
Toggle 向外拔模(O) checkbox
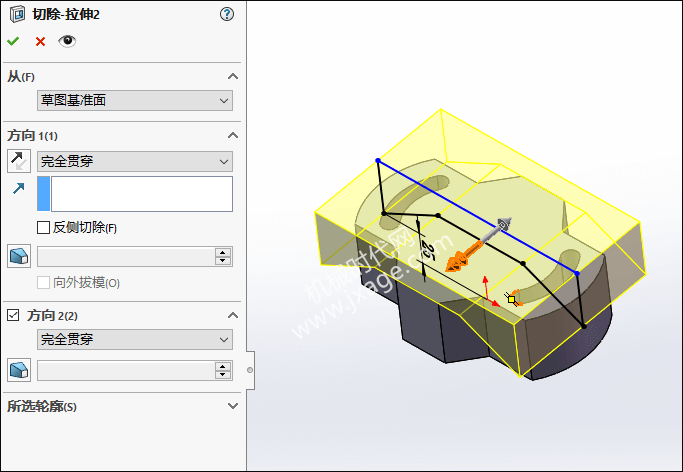pos(43,283)
